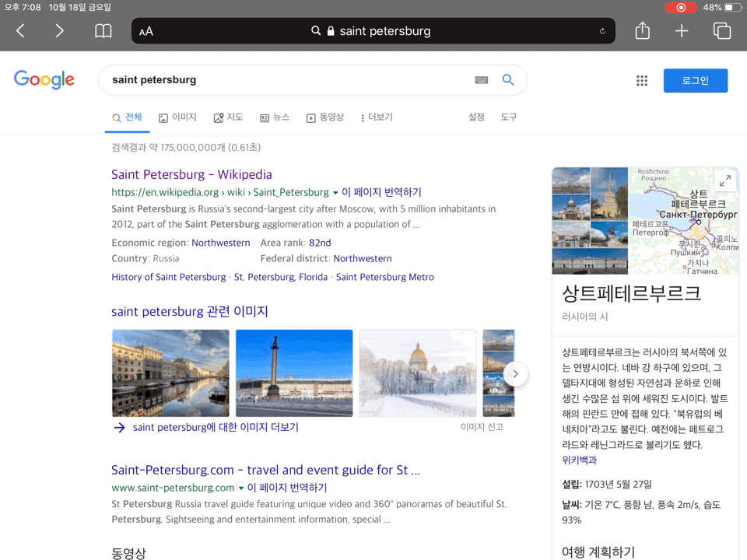
Task: Expand the dropdown arrow beside the Wikipedia URL
Action: coord(335,193)
